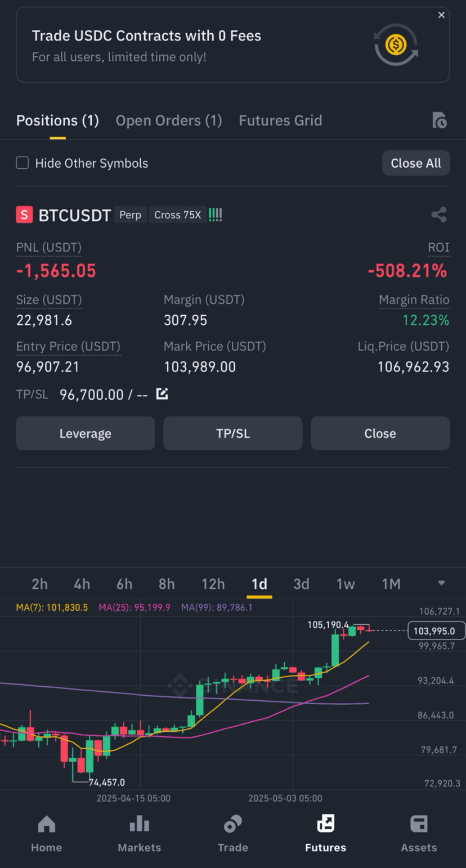Select the 1w chart interval
Viewport: 466px width, 868px height.
point(346,584)
